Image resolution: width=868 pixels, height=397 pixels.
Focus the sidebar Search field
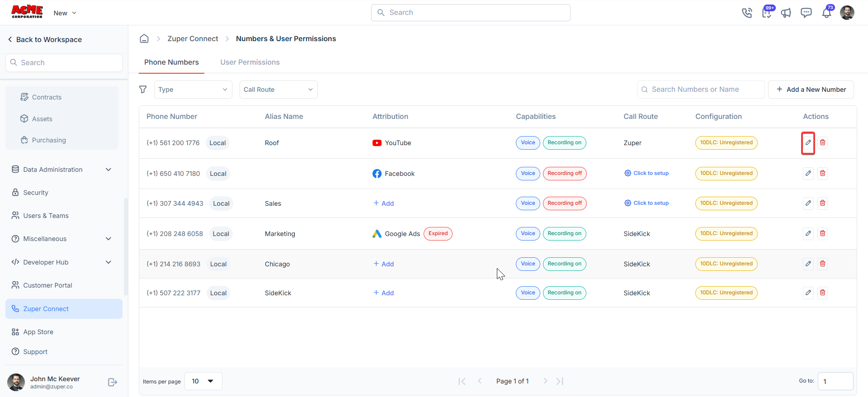click(64, 63)
